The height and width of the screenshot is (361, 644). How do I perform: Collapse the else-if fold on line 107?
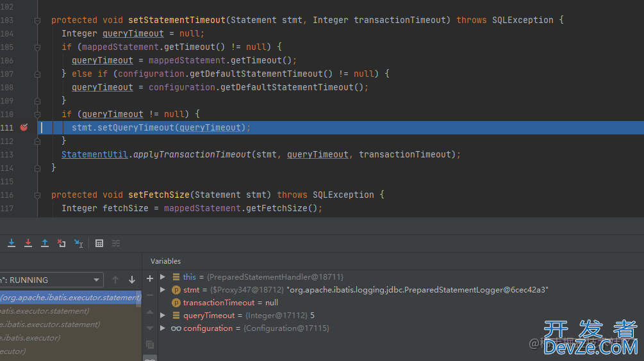click(x=37, y=74)
